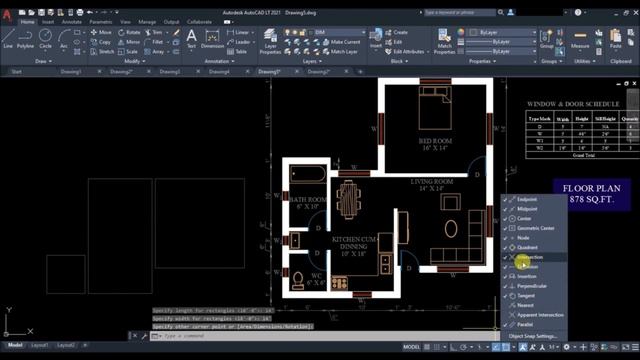Click the Insert block icon

pyautogui.click(x=376, y=39)
